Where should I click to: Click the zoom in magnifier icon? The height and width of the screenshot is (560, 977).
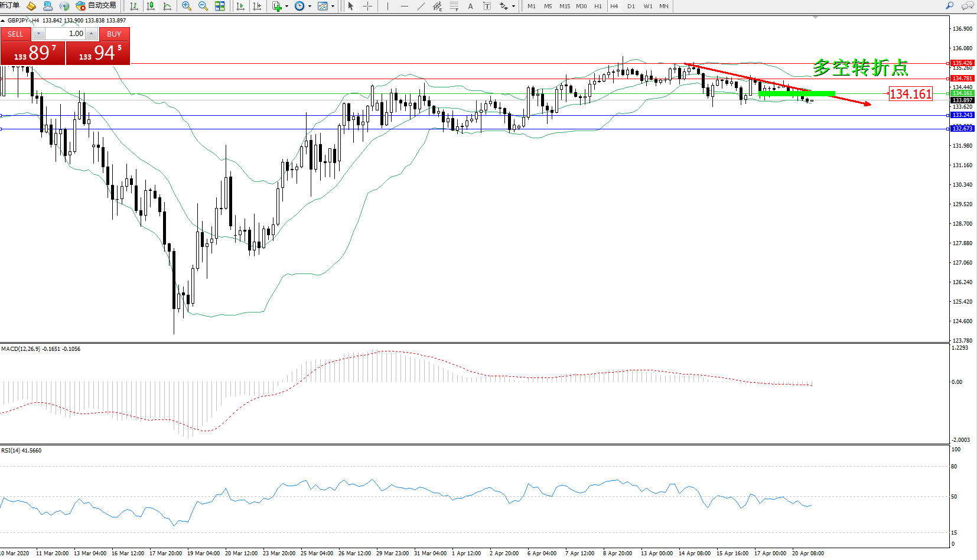pos(187,6)
